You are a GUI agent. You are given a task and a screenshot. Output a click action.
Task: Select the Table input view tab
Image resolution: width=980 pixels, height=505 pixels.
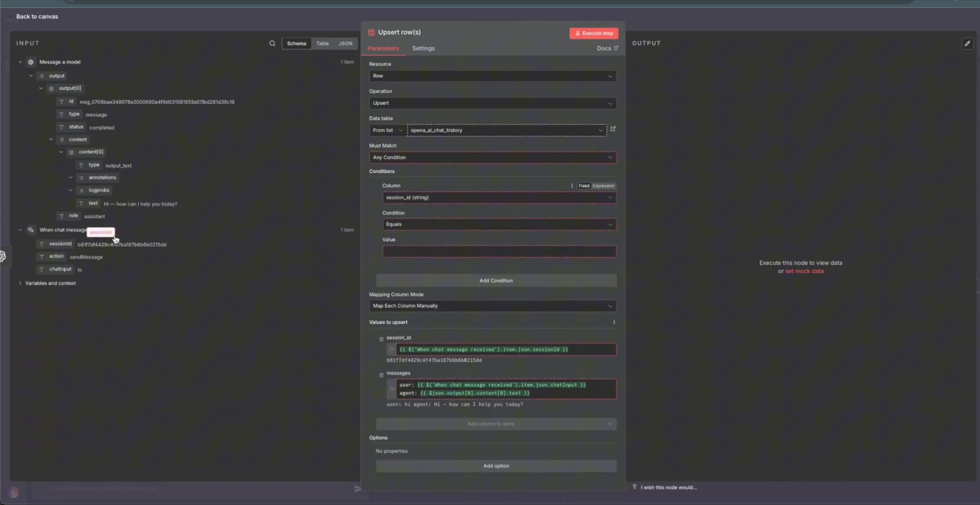(x=322, y=43)
